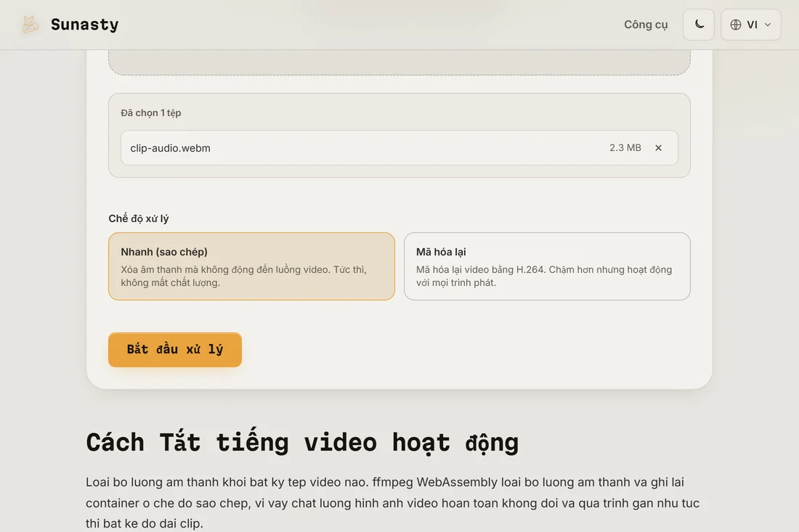799x532 pixels.
Task: Click the Cách Tắt tiếng video heading
Action: [301, 442]
